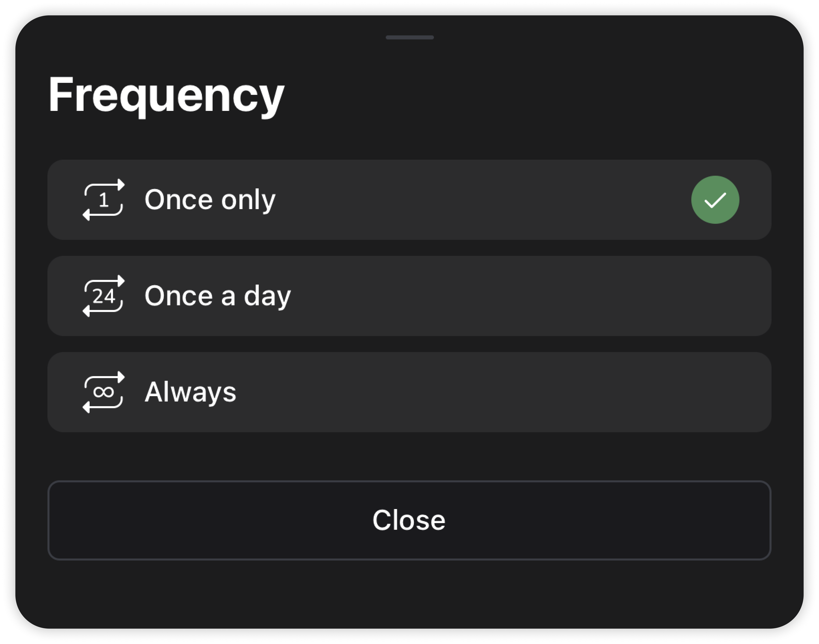Tap the green checkmark circle icon
The image size is (819, 644).
pyautogui.click(x=715, y=200)
